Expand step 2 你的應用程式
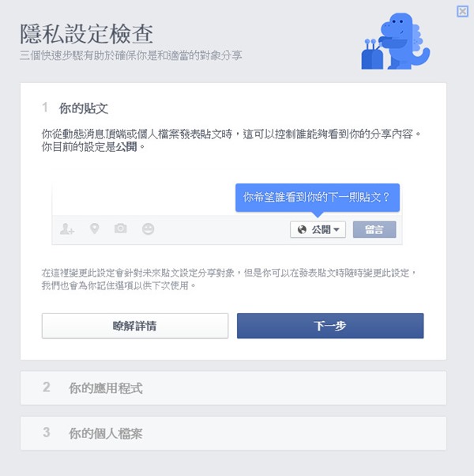 (x=233, y=387)
